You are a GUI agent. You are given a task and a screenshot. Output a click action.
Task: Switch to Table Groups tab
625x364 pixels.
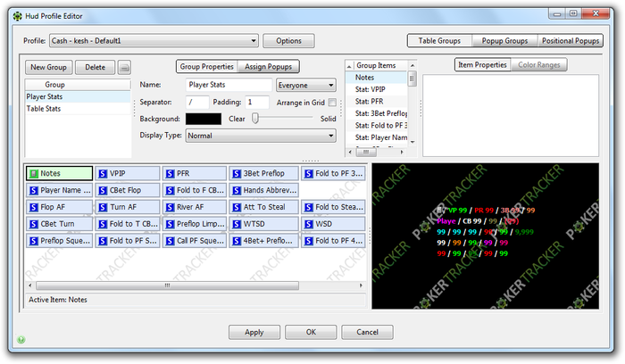[x=439, y=41]
